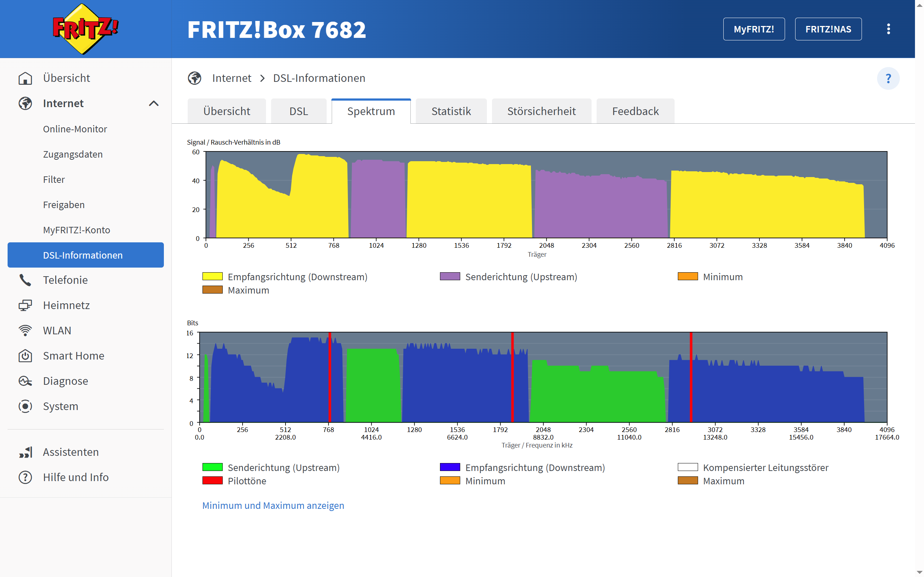Viewport: 924px width, 577px height.
Task: Click the FRITZ! logo in header
Action: pyautogui.click(x=85, y=28)
